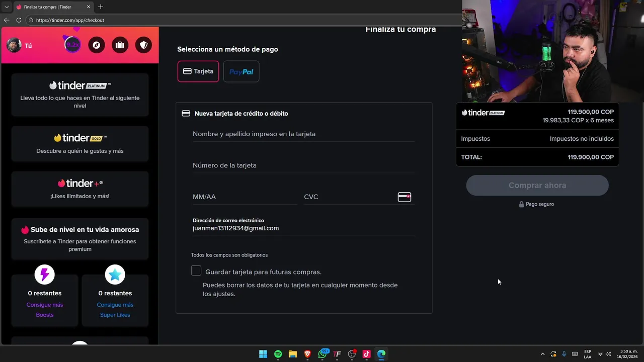Click Consigue más Super Likes link
This screenshot has width=644, height=362.
pos(115,310)
